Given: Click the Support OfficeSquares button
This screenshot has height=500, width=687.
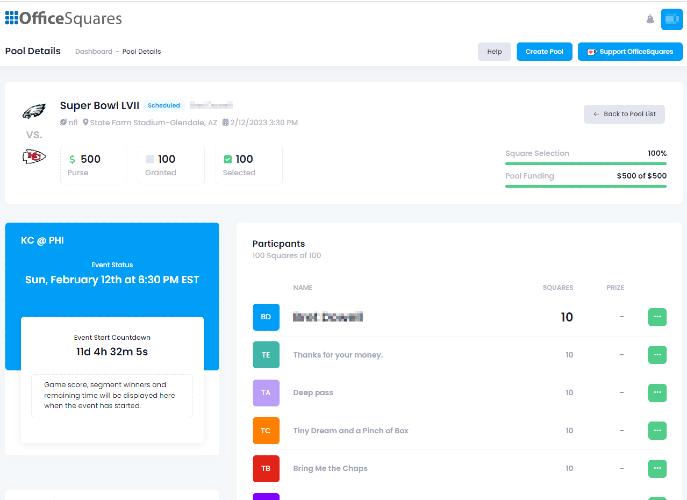Looking at the screenshot, I should [x=630, y=52].
